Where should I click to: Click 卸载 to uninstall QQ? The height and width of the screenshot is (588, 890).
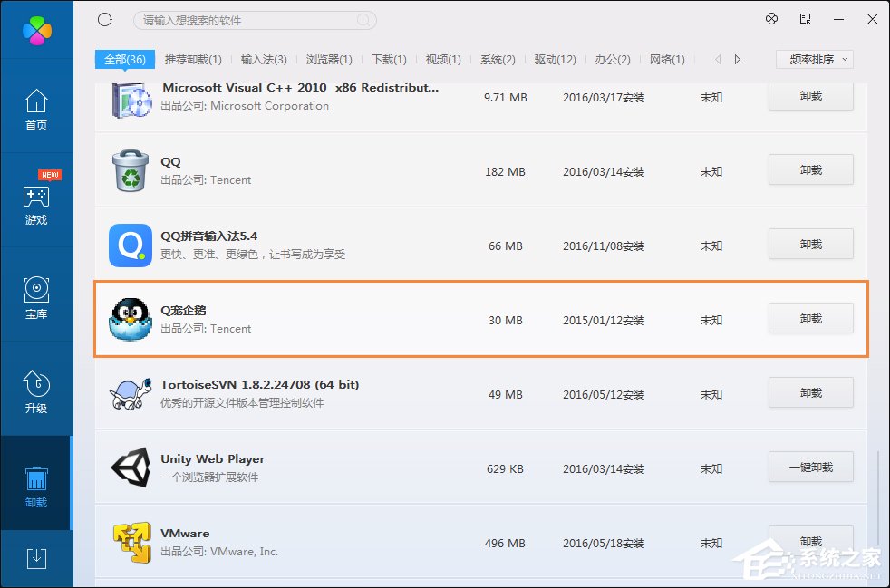(x=809, y=169)
